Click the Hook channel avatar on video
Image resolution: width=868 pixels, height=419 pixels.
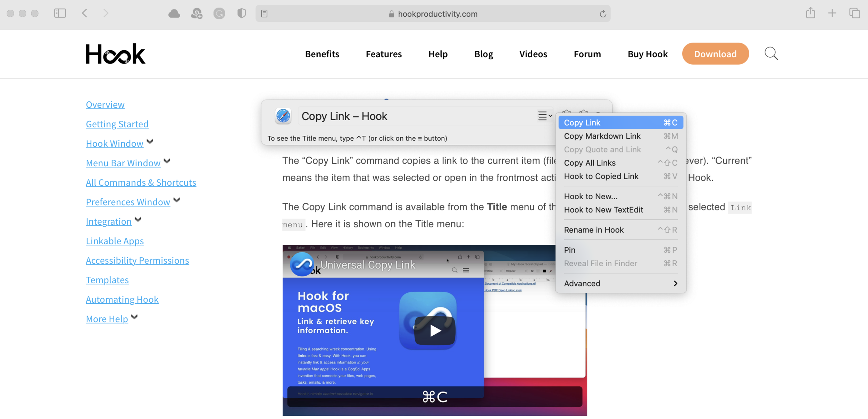click(302, 264)
